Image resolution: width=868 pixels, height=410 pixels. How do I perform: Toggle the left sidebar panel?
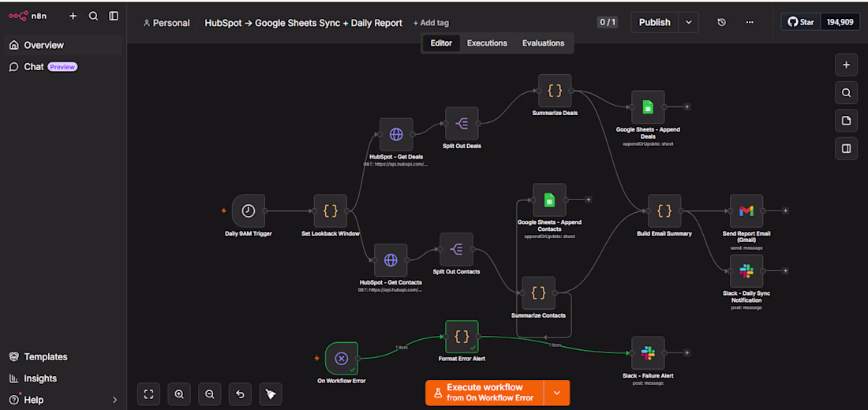pos(114,16)
